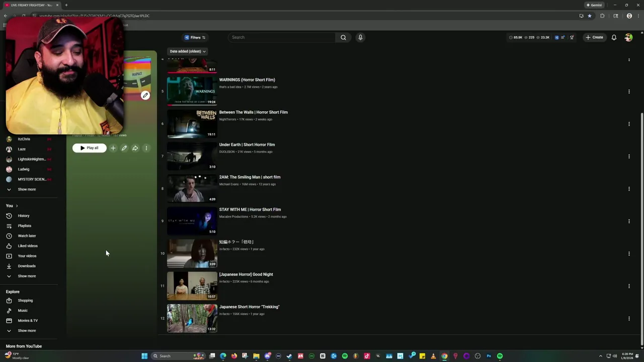Open options for STAY WITH ME video
Screen dimensions: 644x362
click(x=629, y=221)
